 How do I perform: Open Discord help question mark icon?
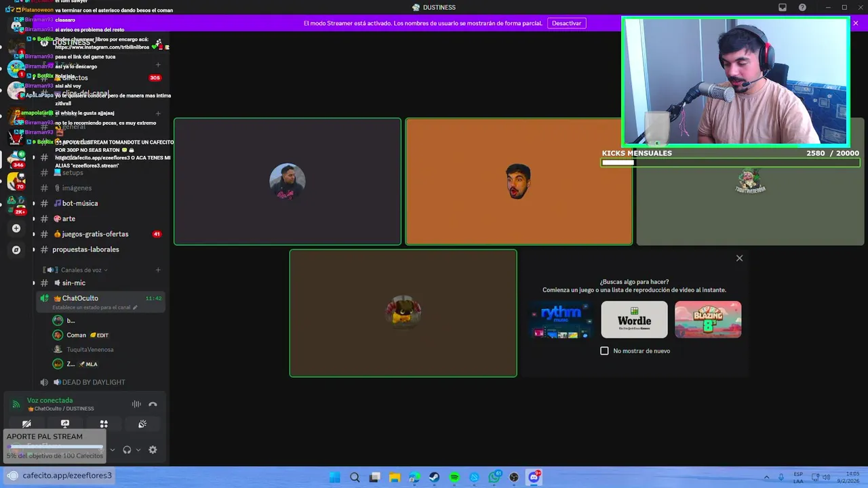[802, 7]
